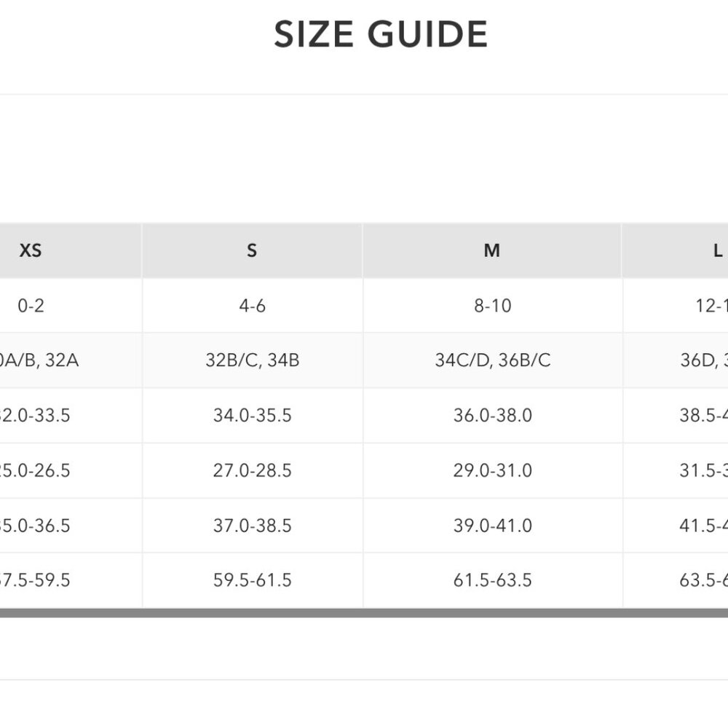The width and height of the screenshot is (728, 728).
Task: Click the 29.0-31.0 measurement cell
Action: (492, 470)
